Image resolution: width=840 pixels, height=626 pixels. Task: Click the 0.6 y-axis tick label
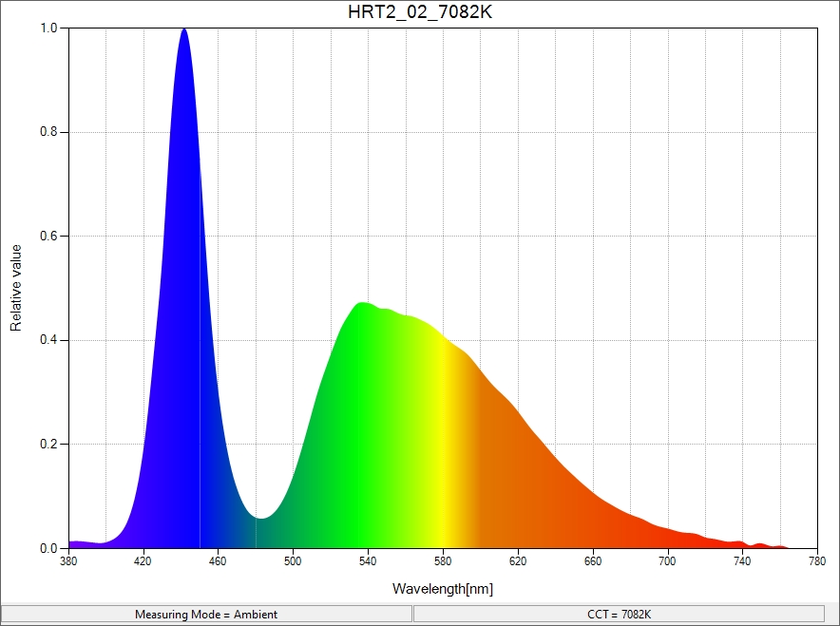click(x=49, y=237)
